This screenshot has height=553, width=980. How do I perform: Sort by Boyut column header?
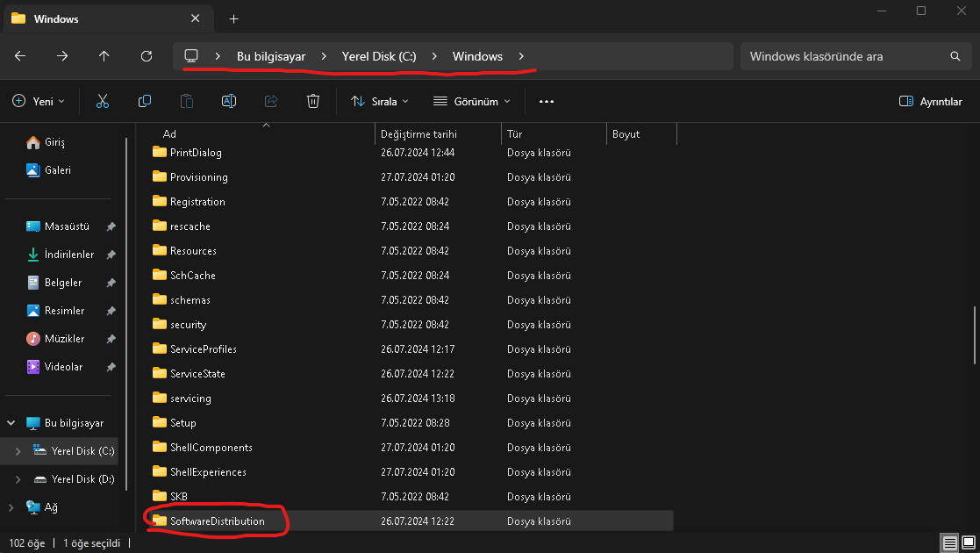[626, 134]
